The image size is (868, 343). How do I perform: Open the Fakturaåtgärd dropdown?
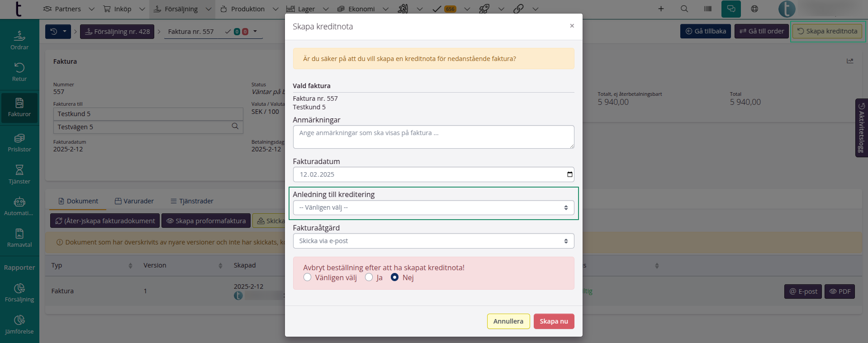(x=433, y=241)
